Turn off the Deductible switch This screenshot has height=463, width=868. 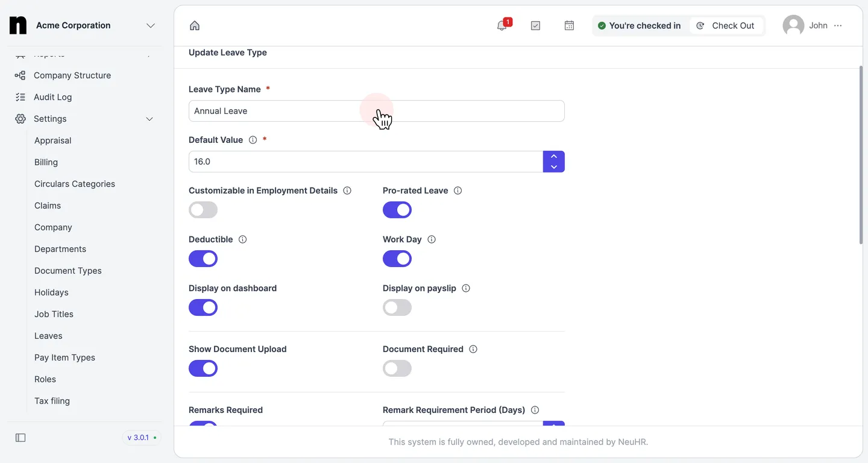coord(203,259)
